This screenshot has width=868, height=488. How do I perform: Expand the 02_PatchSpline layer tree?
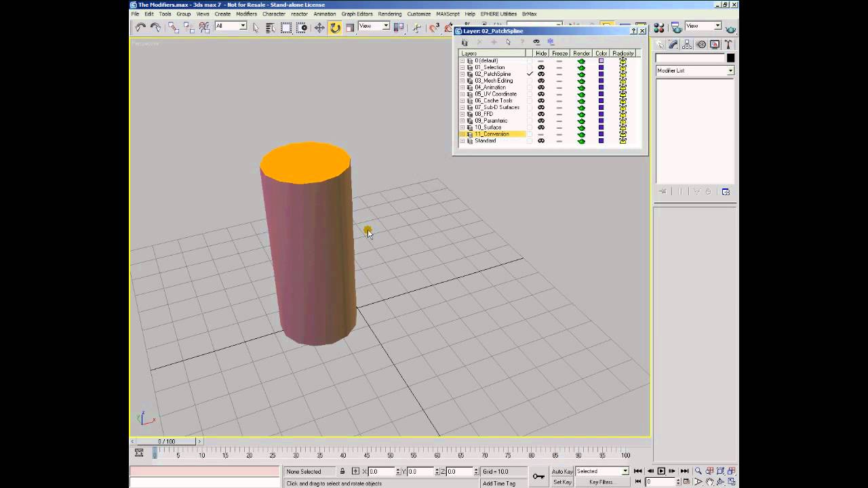462,74
